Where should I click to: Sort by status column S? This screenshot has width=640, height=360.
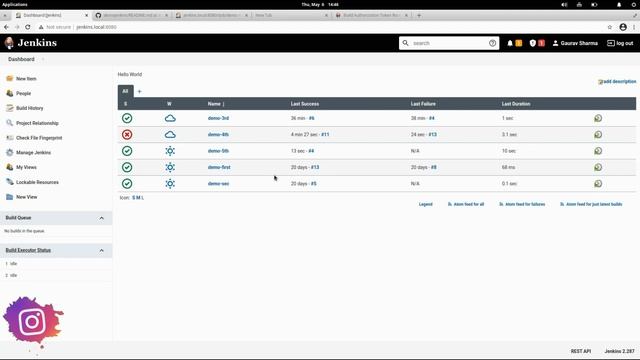click(x=125, y=104)
